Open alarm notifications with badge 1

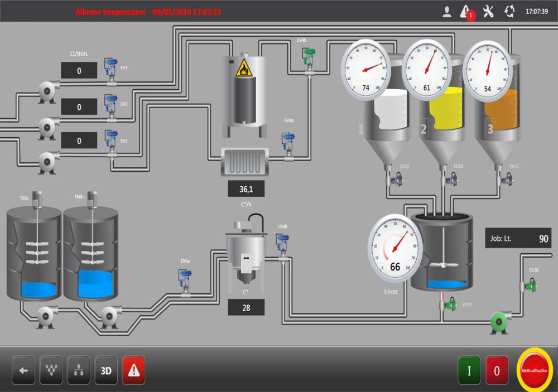[465, 12]
